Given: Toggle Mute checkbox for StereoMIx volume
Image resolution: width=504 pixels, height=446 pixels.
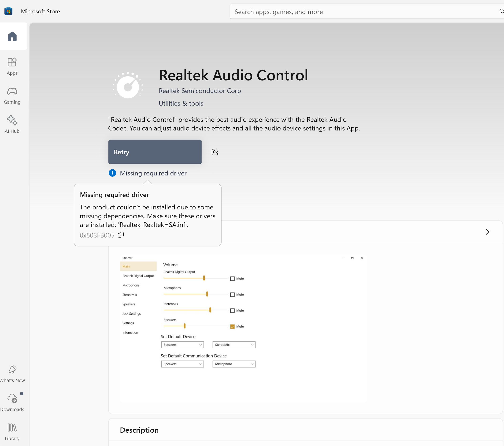Looking at the screenshot, I should pyautogui.click(x=232, y=311).
